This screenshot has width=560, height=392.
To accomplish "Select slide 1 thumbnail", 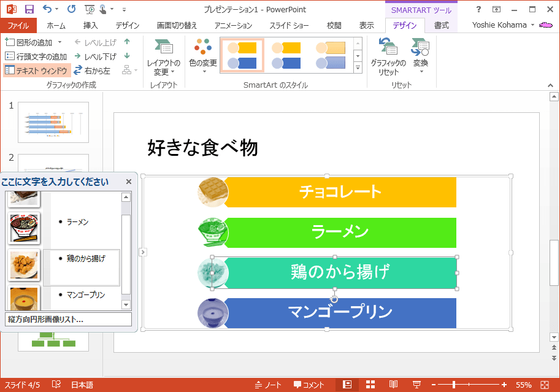I will click(x=53, y=122).
